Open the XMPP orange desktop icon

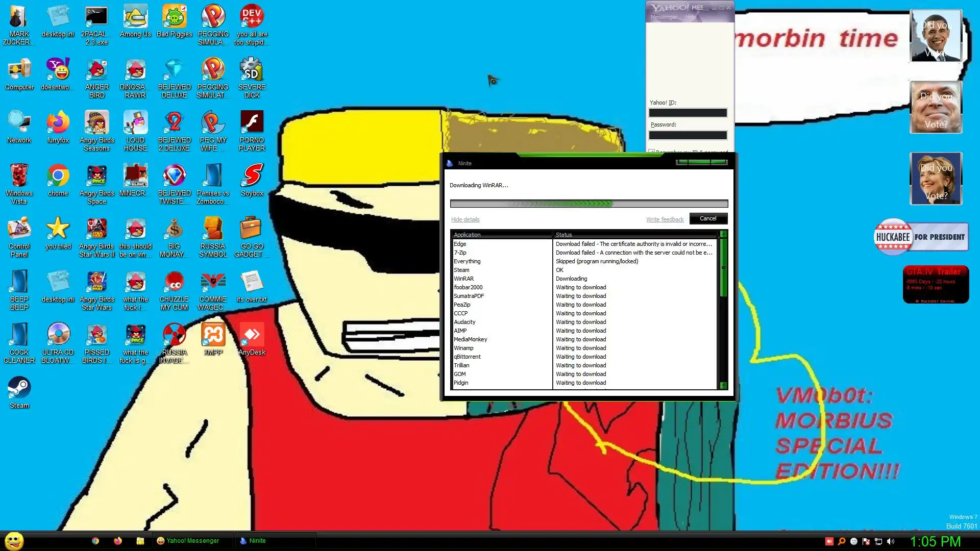click(x=213, y=335)
